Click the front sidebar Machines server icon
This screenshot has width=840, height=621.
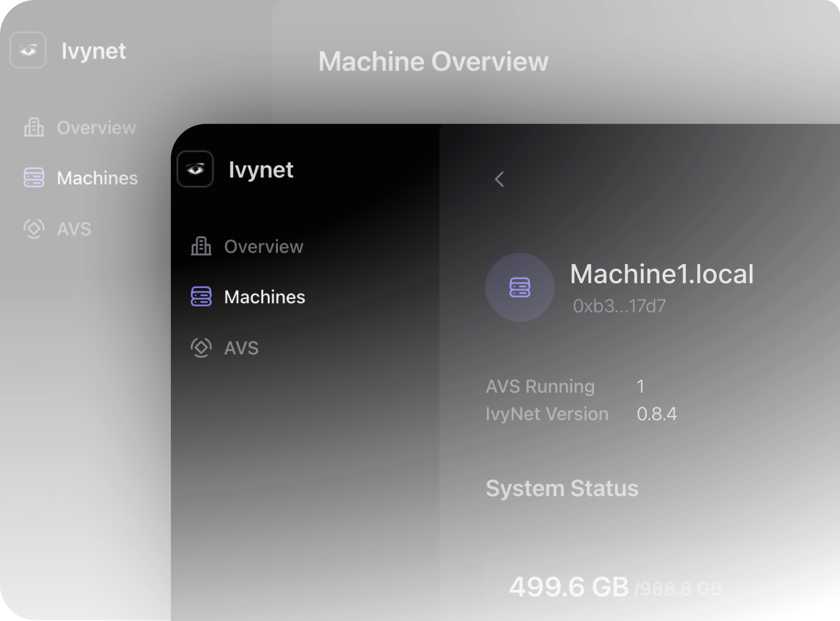(x=201, y=296)
